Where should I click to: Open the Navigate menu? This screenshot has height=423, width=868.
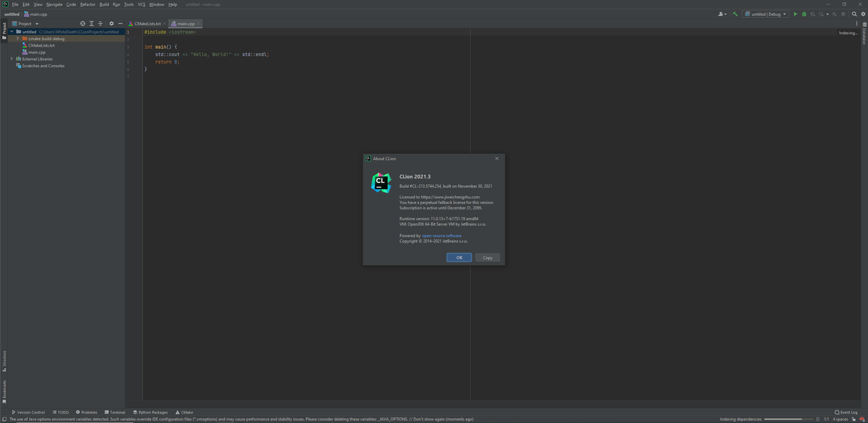coord(54,4)
